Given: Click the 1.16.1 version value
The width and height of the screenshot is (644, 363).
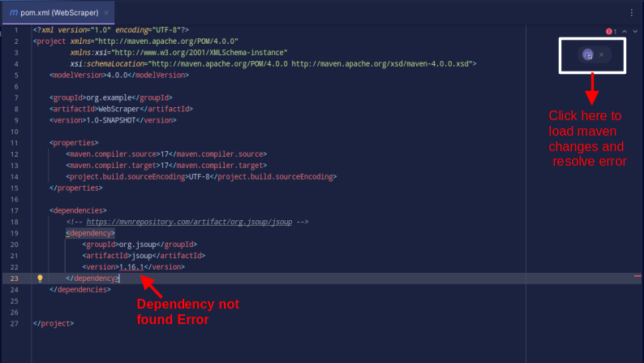Looking at the screenshot, I should pos(131,267).
